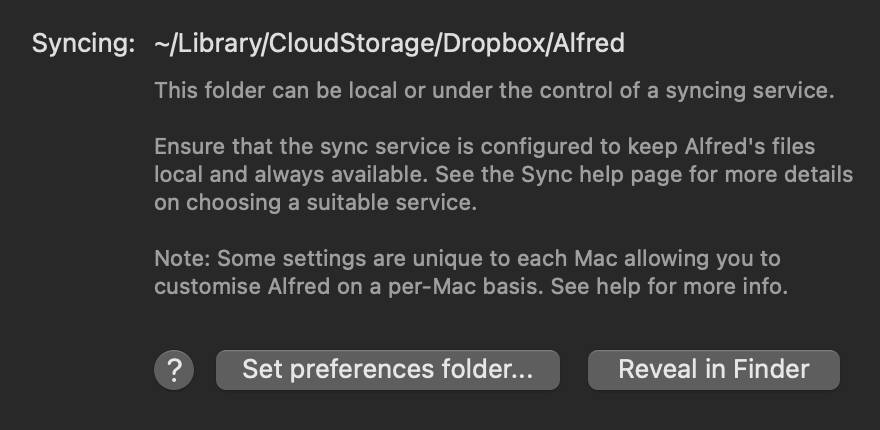Image resolution: width=880 pixels, height=430 pixels.
Task: Click the question mark help button
Action: point(174,370)
